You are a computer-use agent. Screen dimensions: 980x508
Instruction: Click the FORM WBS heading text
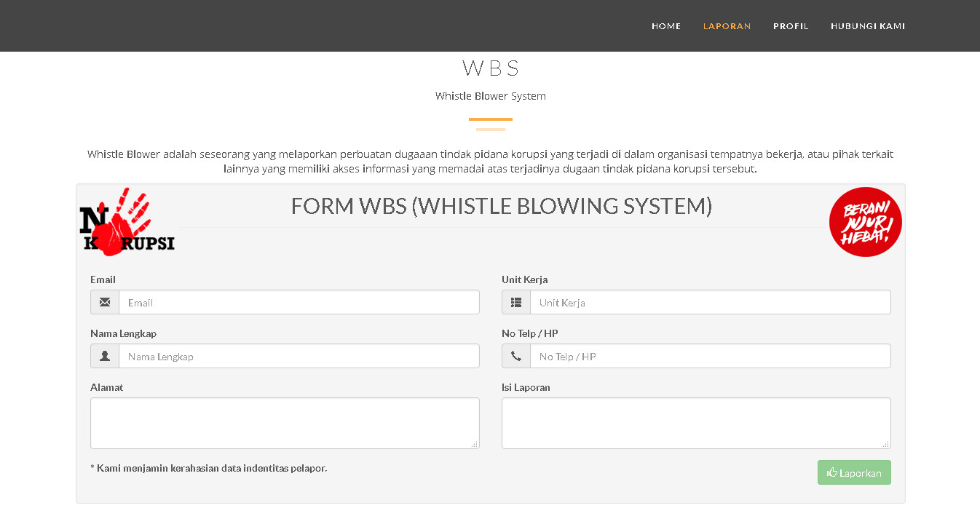pyautogui.click(x=501, y=206)
